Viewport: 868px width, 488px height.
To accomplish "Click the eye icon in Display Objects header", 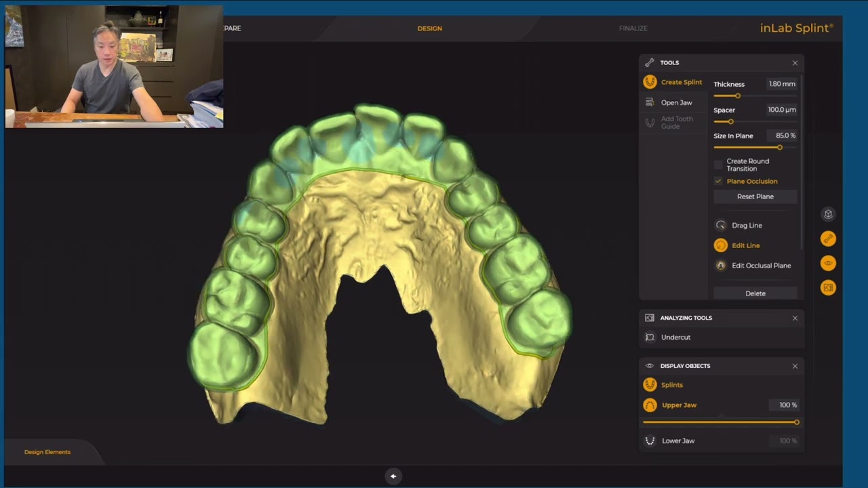I will 650,366.
